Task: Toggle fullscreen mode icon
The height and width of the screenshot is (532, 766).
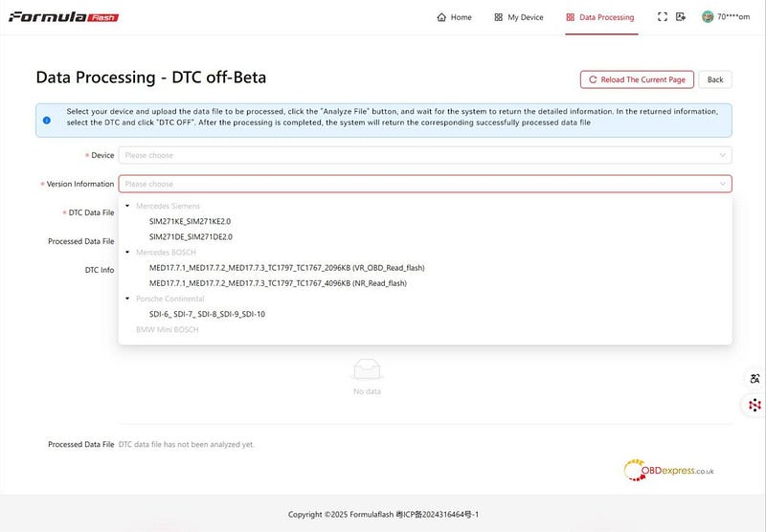Action: point(663,16)
